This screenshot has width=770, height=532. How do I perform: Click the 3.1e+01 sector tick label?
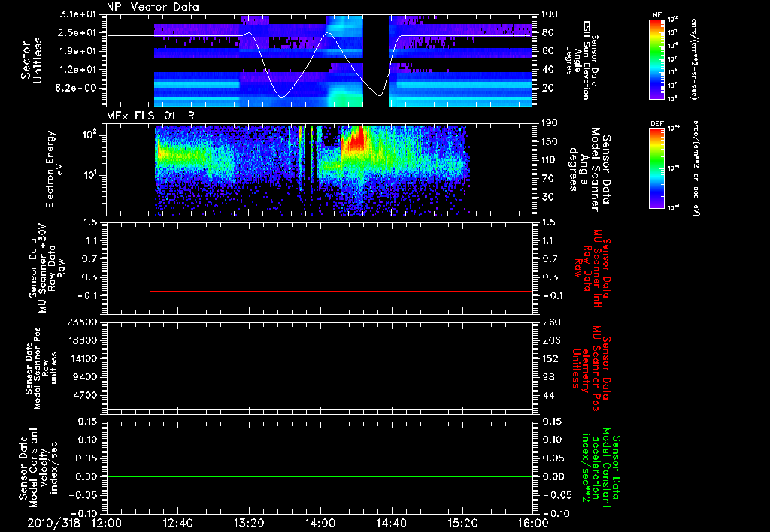tap(78, 14)
